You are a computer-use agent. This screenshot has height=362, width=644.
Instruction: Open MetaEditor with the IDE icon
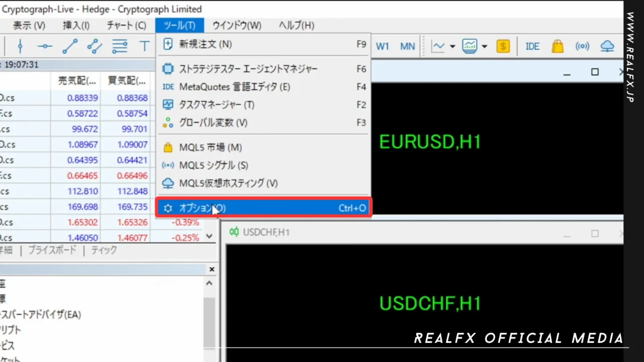[x=532, y=46]
